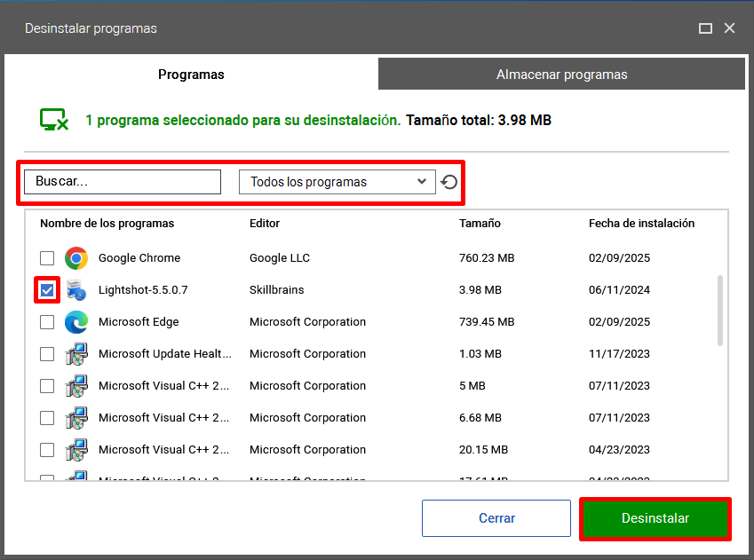Sort by the Editor column header
The image size is (754, 560).
(x=265, y=224)
